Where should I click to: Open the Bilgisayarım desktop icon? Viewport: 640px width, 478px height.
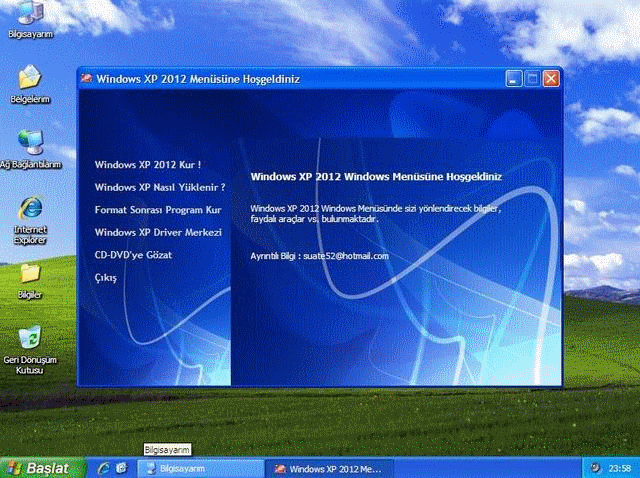pyautogui.click(x=30, y=20)
